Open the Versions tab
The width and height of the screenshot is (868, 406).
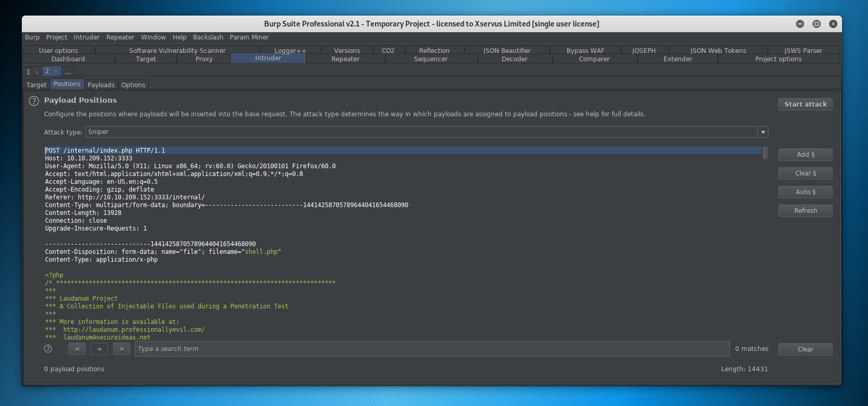point(347,50)
